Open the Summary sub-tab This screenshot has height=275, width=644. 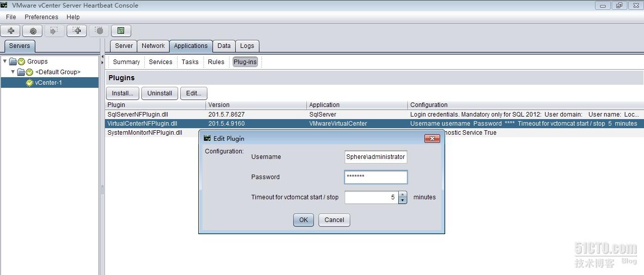(x=126, y=62)
